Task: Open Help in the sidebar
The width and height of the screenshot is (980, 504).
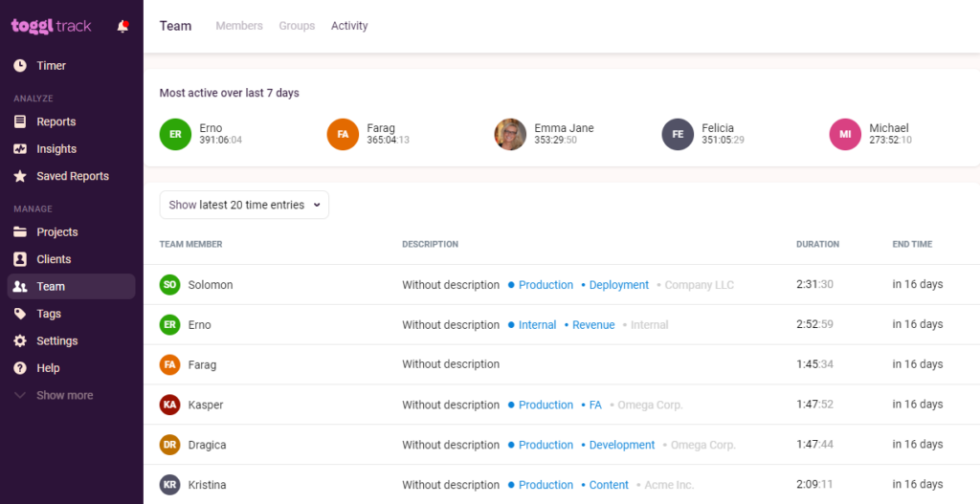Action: (x=48, y=368)
